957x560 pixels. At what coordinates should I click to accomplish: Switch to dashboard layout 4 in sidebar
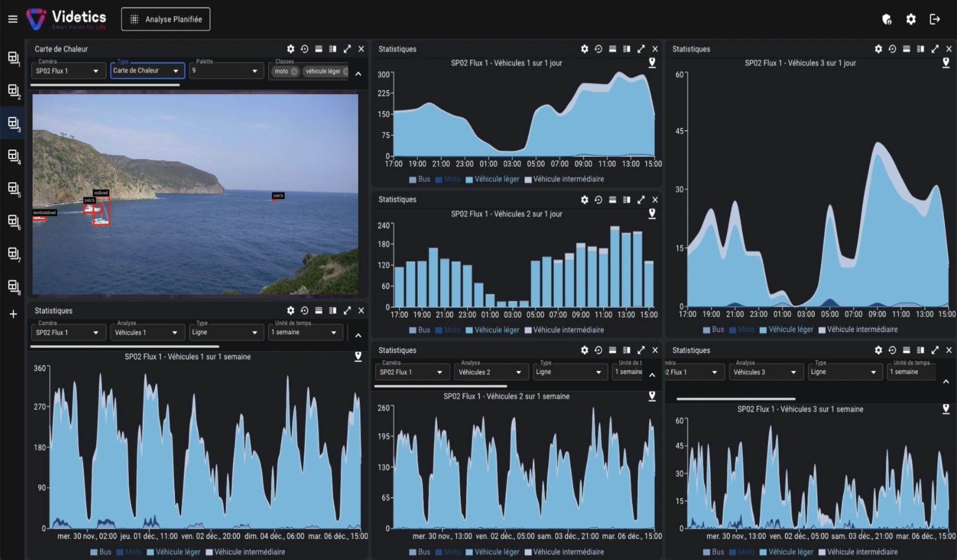14,156
